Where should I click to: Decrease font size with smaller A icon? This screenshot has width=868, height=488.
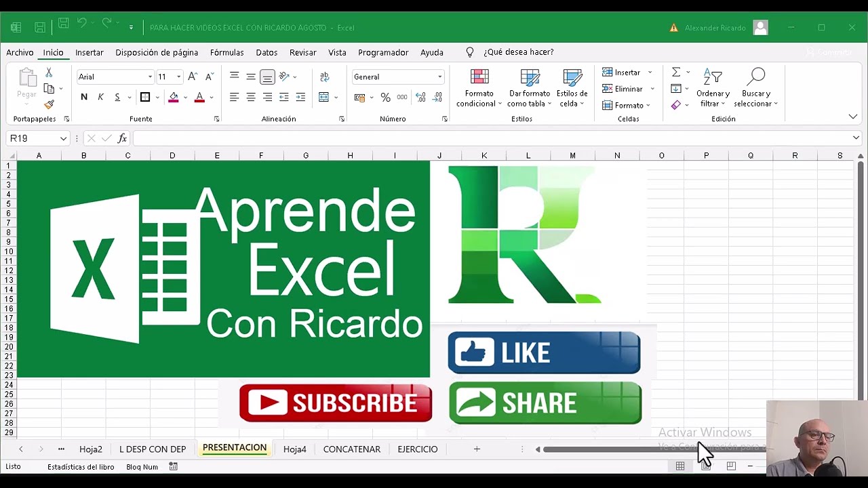tap(210, 77)
